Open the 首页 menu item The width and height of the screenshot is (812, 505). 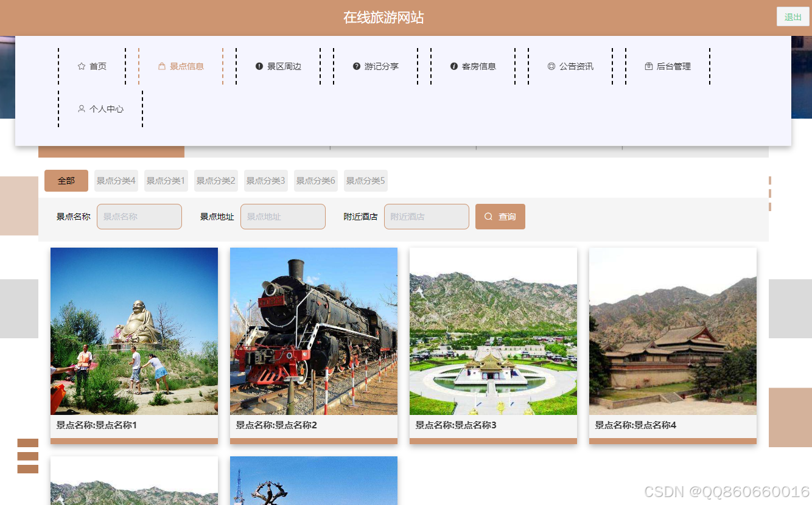coord(92,66)
